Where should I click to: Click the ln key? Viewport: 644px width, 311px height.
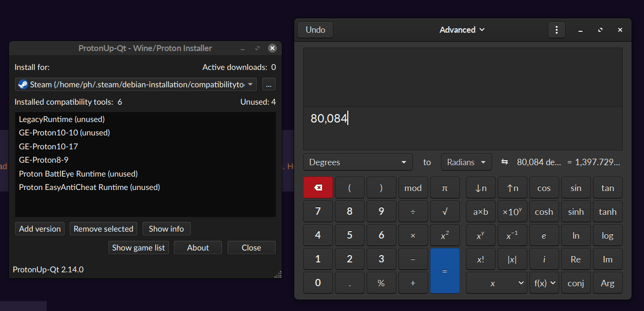click(x=576, y=235)
